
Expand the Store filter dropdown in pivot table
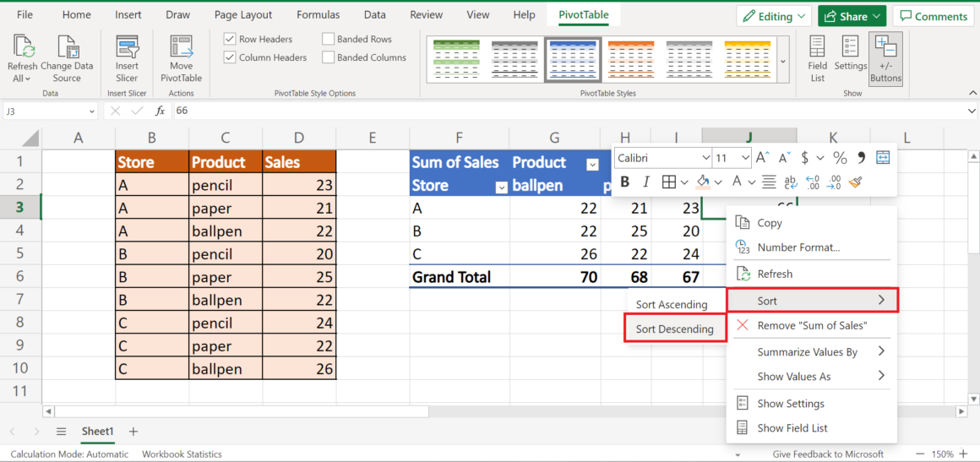(501, 188)
